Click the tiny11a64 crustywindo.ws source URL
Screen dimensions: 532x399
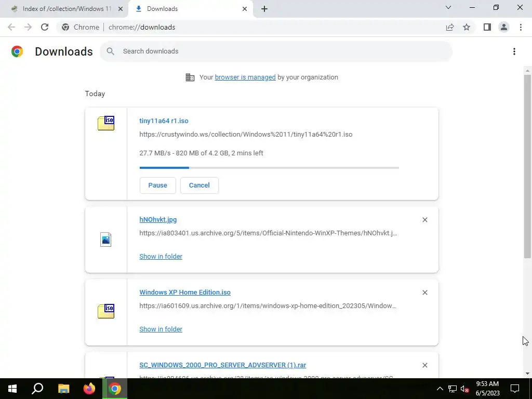pos(246,135)
